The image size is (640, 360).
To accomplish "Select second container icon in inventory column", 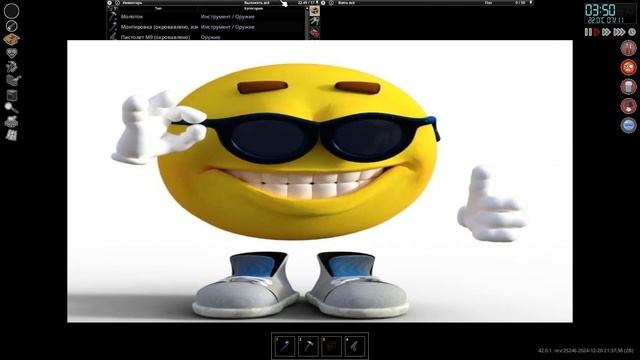I will [x=314, y=21].
